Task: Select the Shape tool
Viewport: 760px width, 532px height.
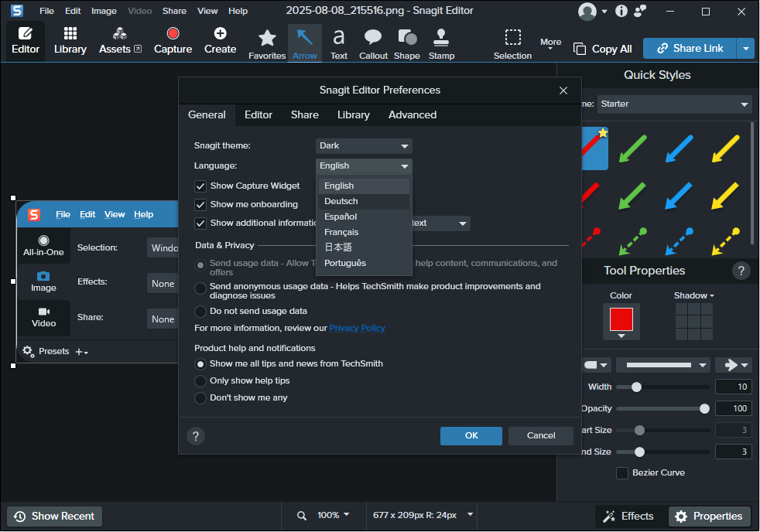Action: (406, 43)
